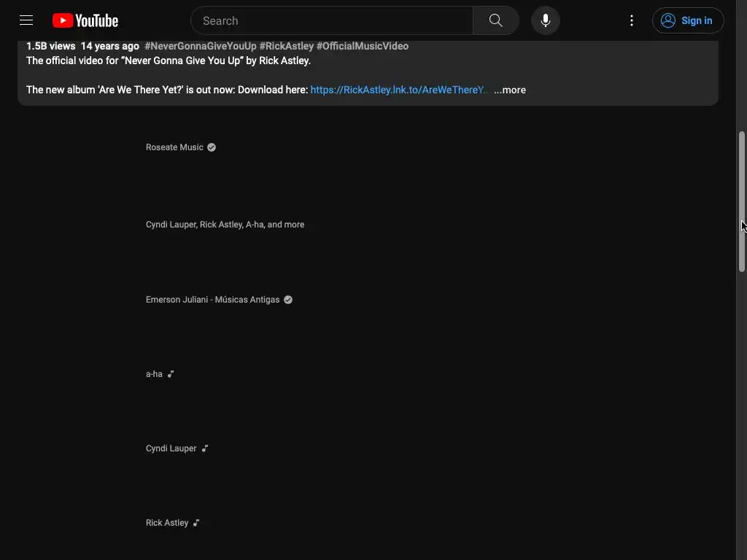
Task: Open #NeverGonnaGiveYouUp hashtag
Action: (200, 46)
